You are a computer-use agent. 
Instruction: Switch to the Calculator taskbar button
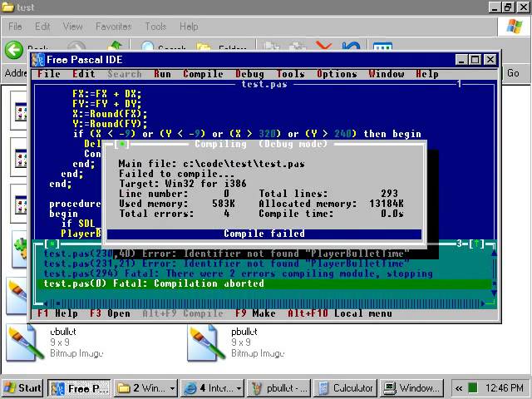coord(345,388)
